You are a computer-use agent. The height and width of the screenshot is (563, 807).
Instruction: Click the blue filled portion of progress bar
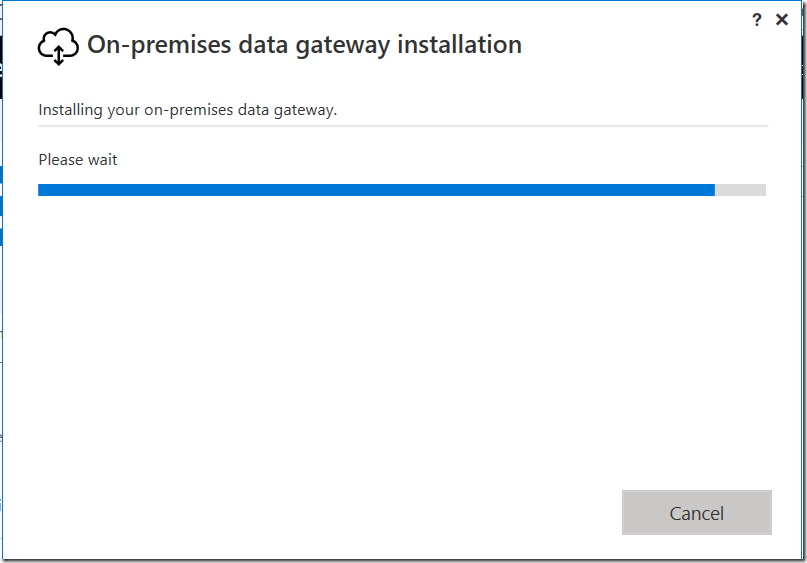376,190
